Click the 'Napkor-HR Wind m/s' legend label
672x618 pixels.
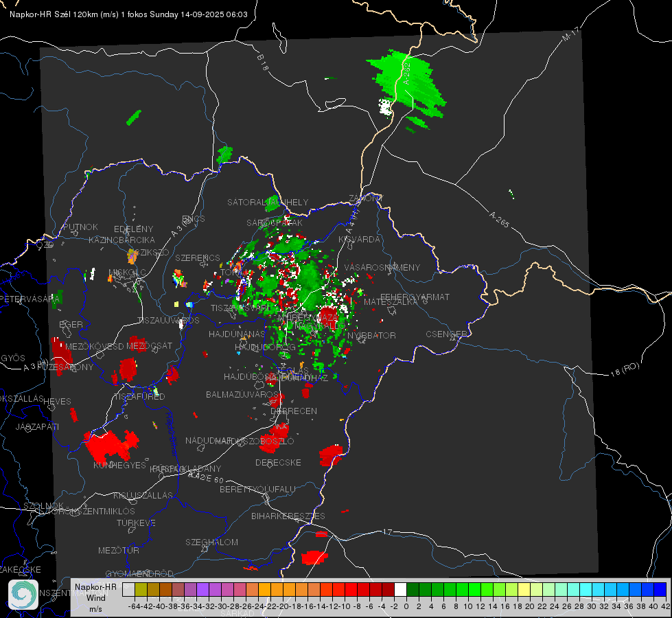tap(95, 597)
